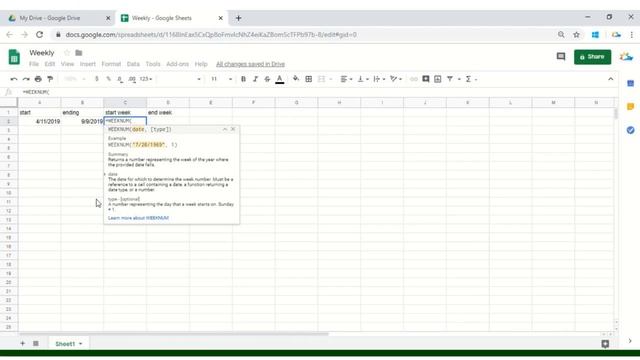640x360 pixels.
Task: Click the green Share button
Action: (x=592, y=57)
